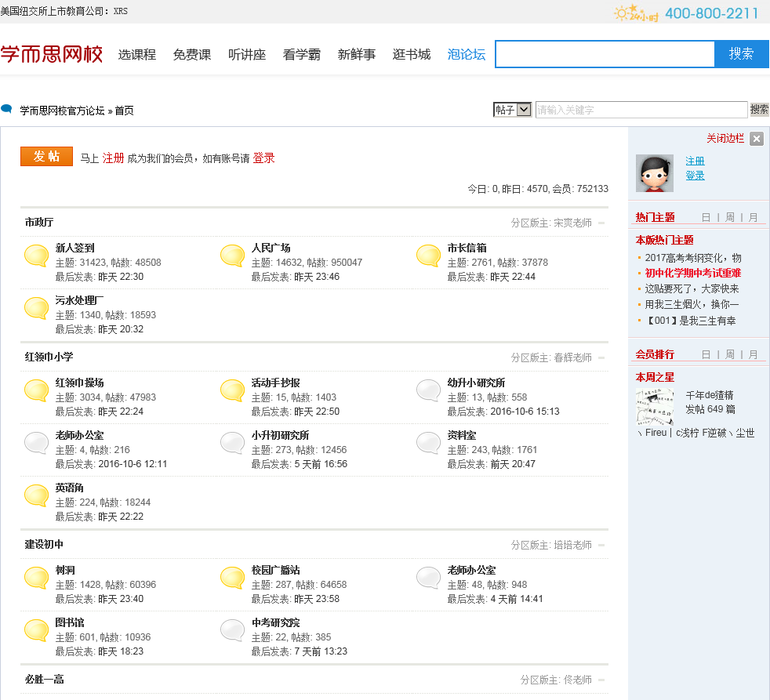770x700 pixels.
Task: Collapse the 必胜一高 section
Action: click(x=601, y=680)
